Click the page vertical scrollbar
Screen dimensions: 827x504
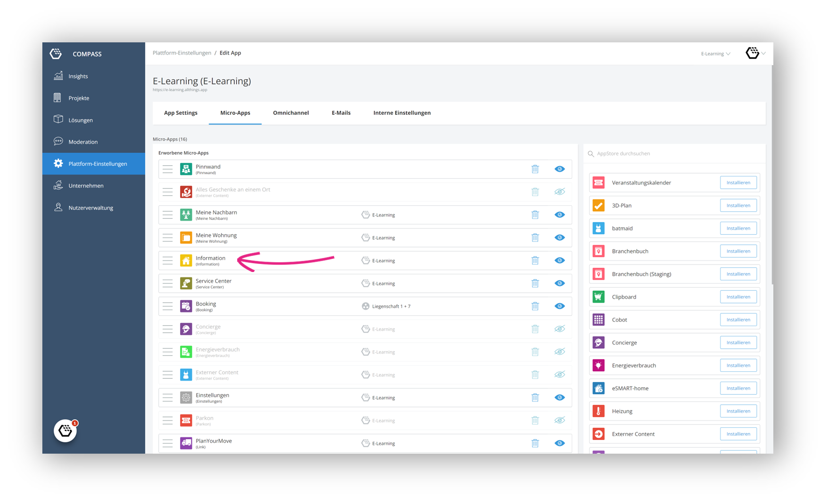click(x=772, y=175)
